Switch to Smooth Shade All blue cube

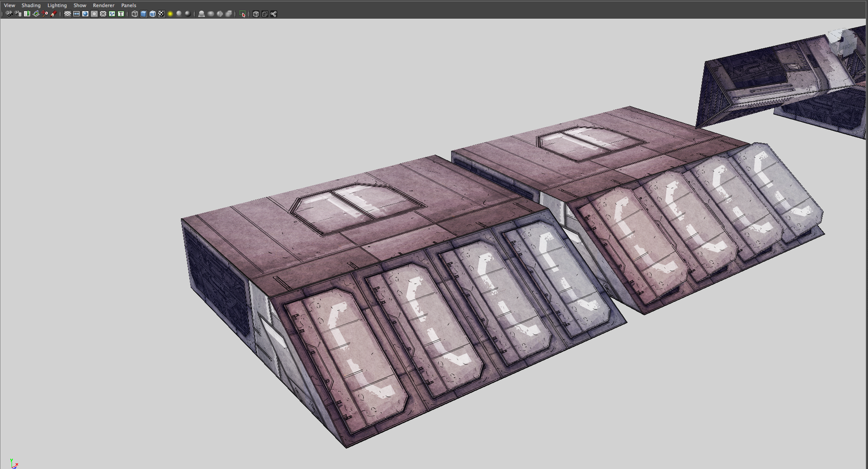tap(144, 14)
